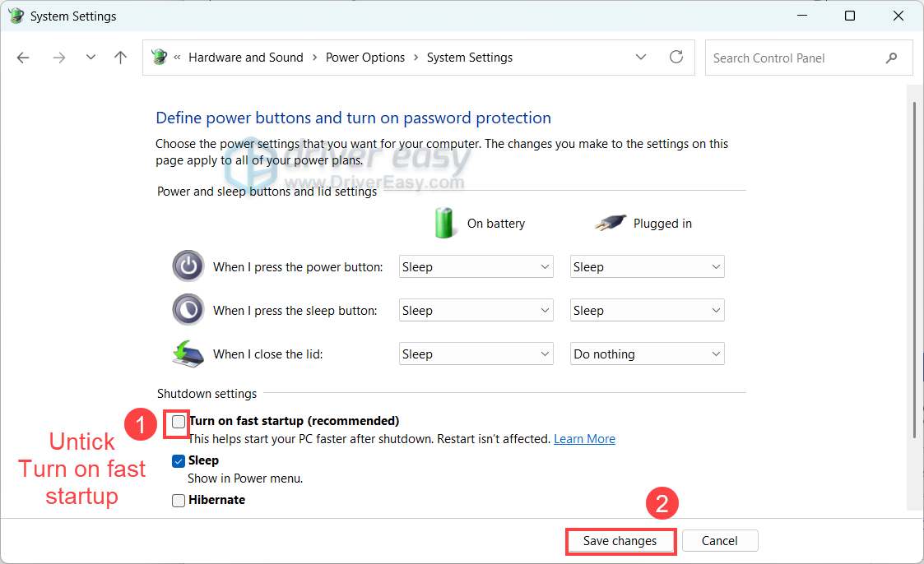Click the 'When I close the lid:' label
Image resolution: width=924 pixels, height=564 pixels.
pos(268,354)
